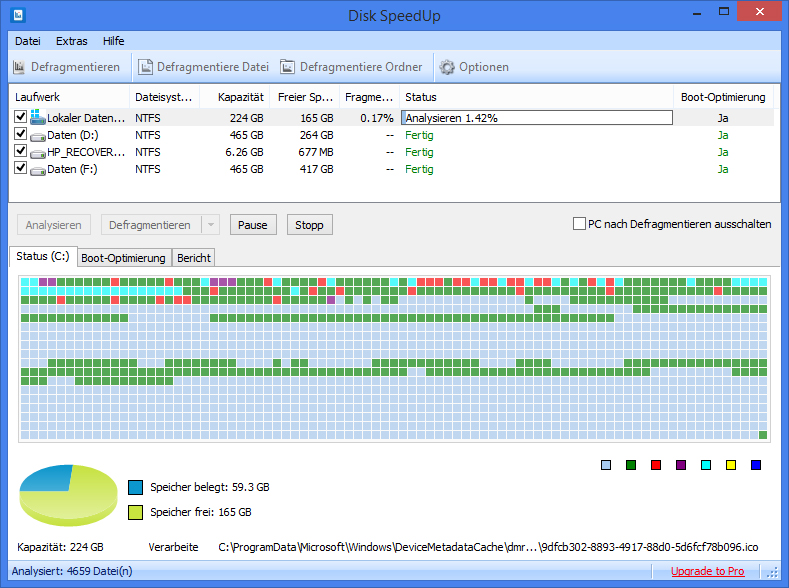Click the Analysieren button
Viewport: 789px width, 588px height.
pyautogui.click(x=53, y=225)
